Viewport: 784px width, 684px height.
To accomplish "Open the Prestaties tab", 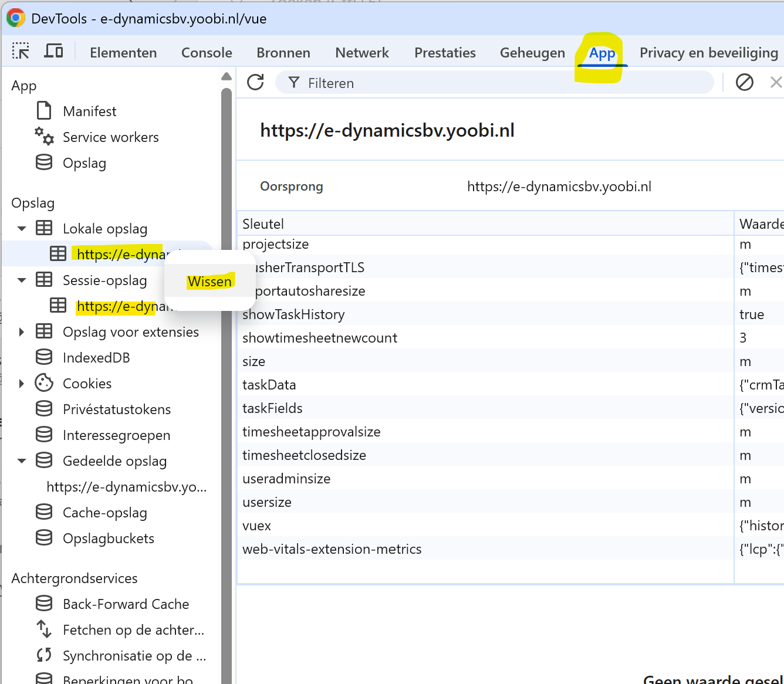I will click(445, 53).
